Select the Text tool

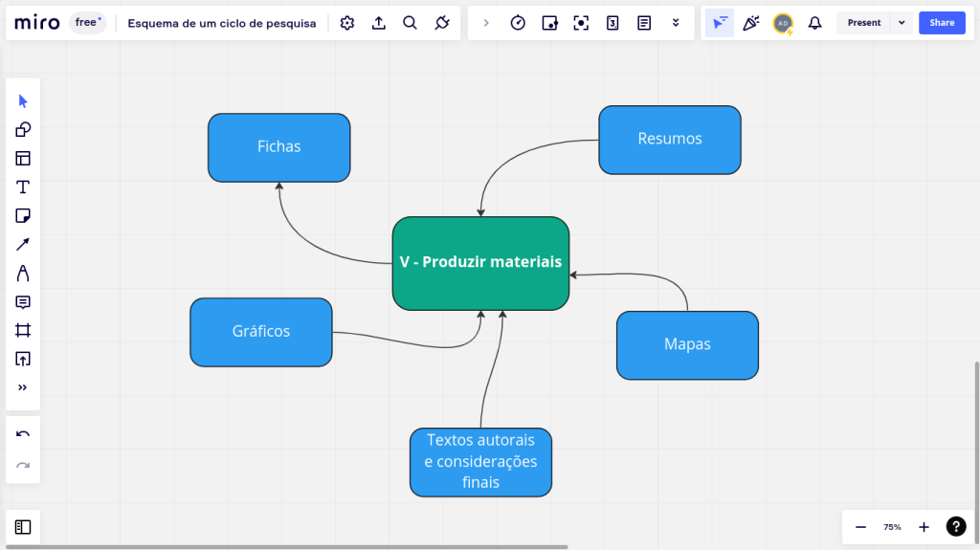[x=23, y=187]
